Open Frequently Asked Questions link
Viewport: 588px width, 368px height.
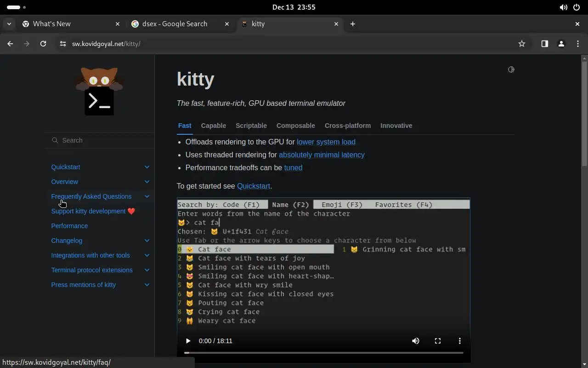[x=91, y=196]
